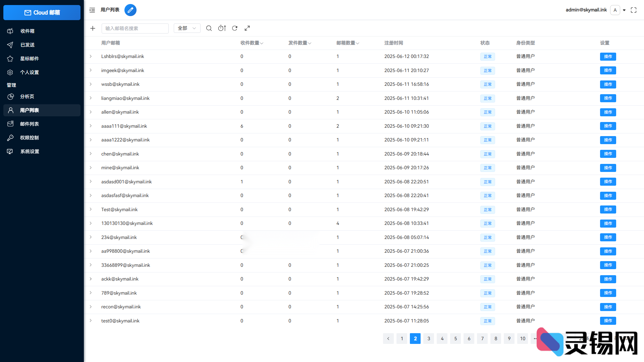This screenshot has width=644, height=362.
Task: Open 分析页 analytics page
Action: click(27, 96)
